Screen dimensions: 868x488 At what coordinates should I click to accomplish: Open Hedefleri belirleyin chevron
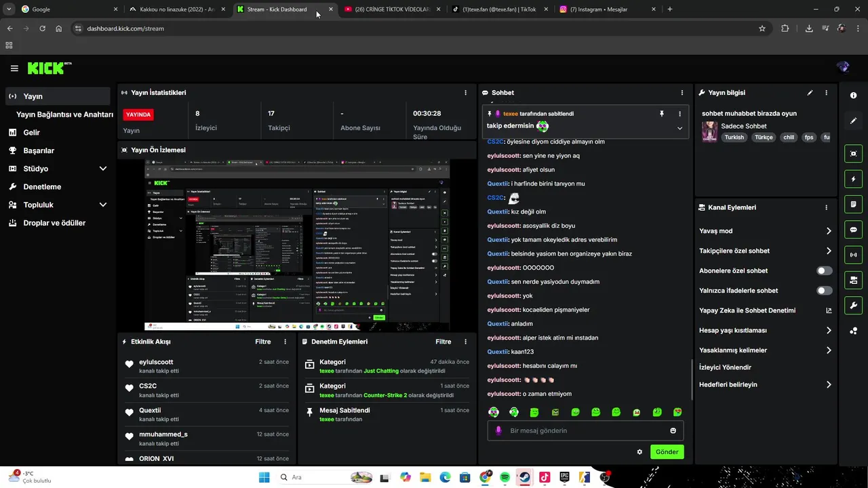[829, 384]
